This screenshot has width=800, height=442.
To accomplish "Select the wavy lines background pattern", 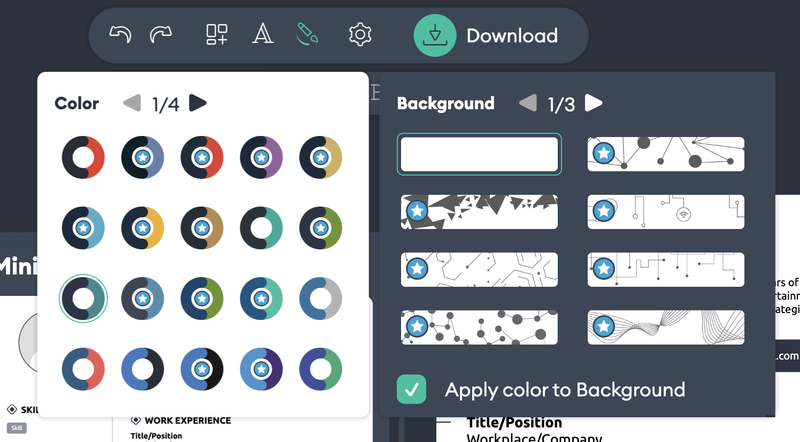I will point(665,327).
